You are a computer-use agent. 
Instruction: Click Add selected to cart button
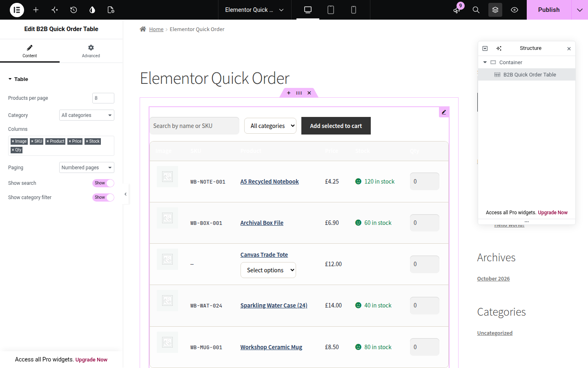pyautogui.click(x=336, y=126)
